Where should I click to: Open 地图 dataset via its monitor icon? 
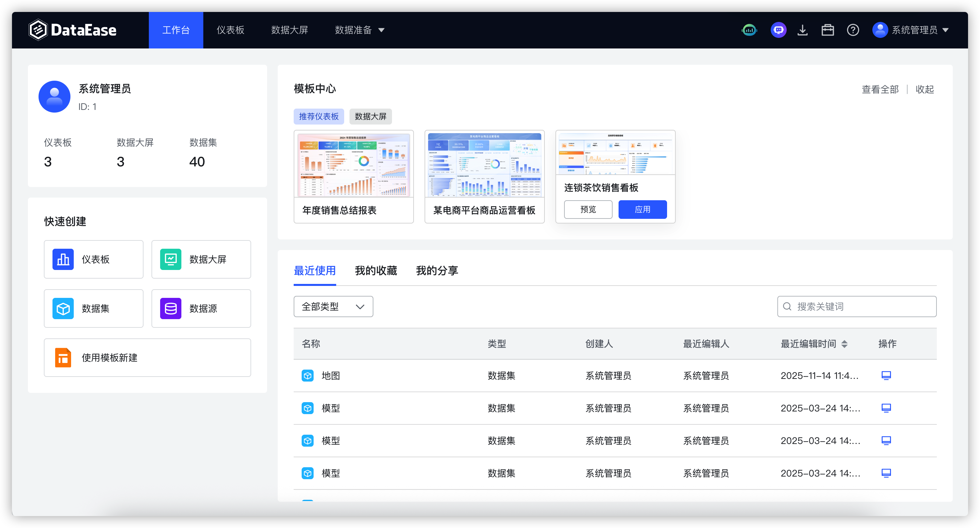pyautogui.click(x=886, y=376)
